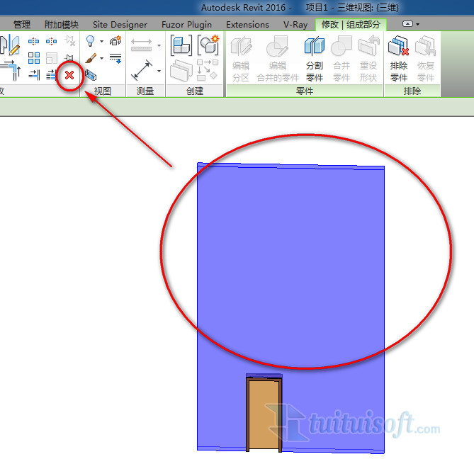Open the 附加模块 ribbon tab
Viewport: 474px width, 476px height.
click(62, 24)
